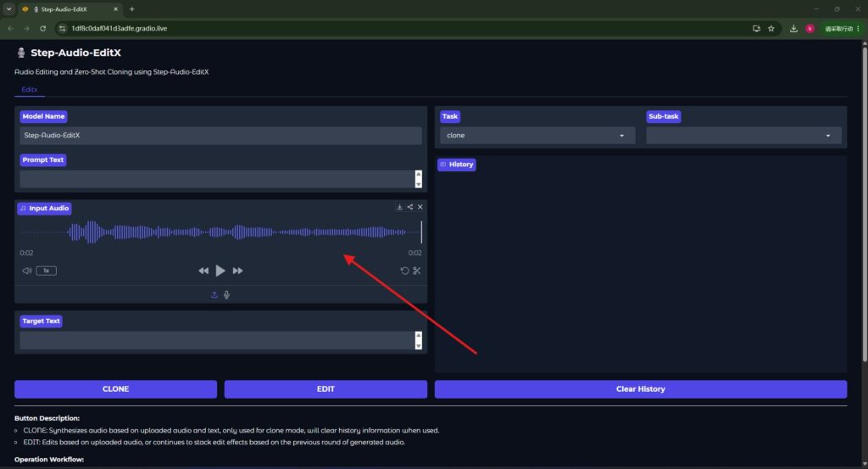Play the input audio
Screen dimensions: 868x469
point(220,271)
